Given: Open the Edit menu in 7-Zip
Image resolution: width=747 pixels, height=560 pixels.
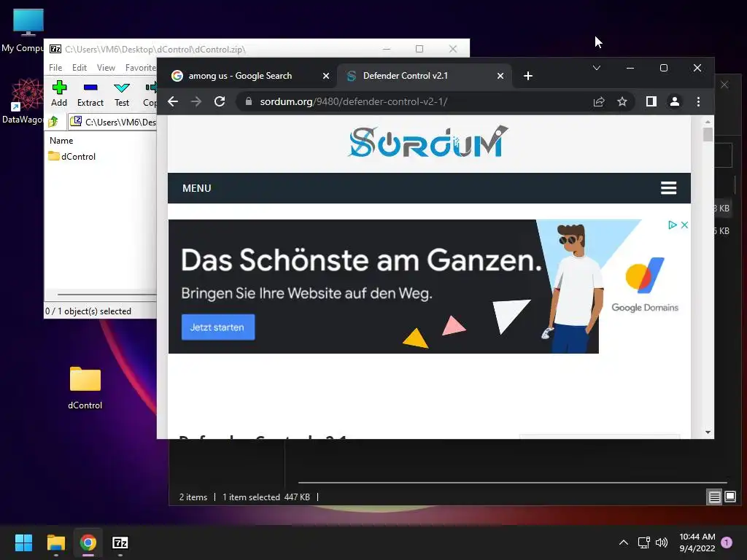Looking at the screenshot, I should coord(79,68).
